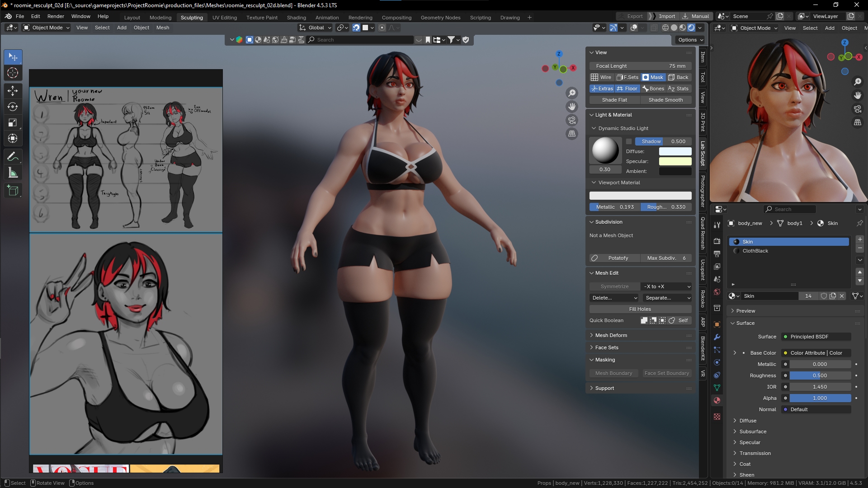The height and width of the screenshot is (488, 868).
Task: Select the Measure tool
Action: [13, 173]
